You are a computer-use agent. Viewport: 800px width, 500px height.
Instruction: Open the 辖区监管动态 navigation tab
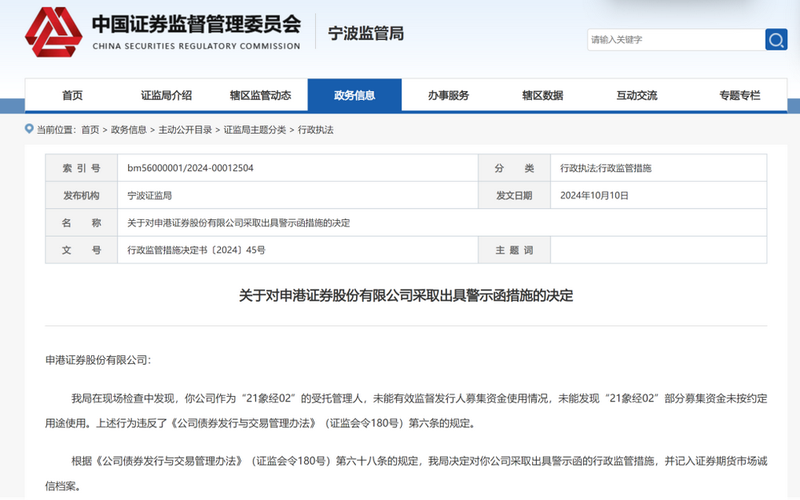(x=260, y=95)
